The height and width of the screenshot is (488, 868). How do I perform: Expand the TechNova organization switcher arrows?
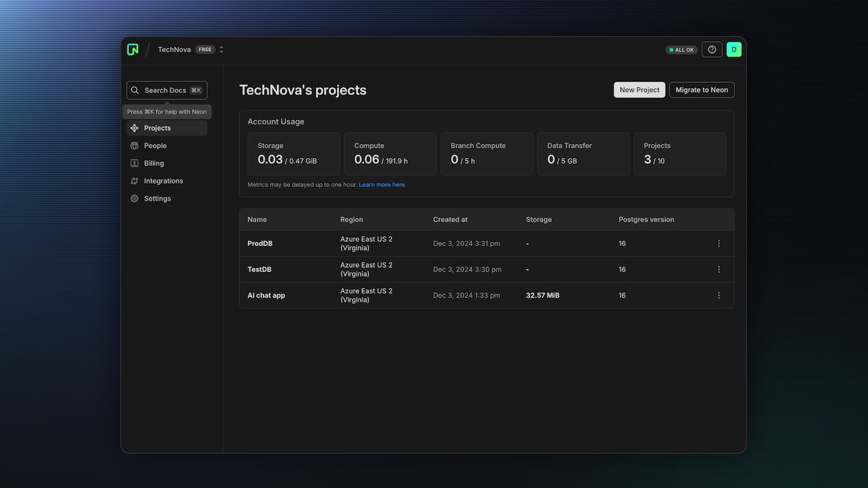tap(221, 49)
